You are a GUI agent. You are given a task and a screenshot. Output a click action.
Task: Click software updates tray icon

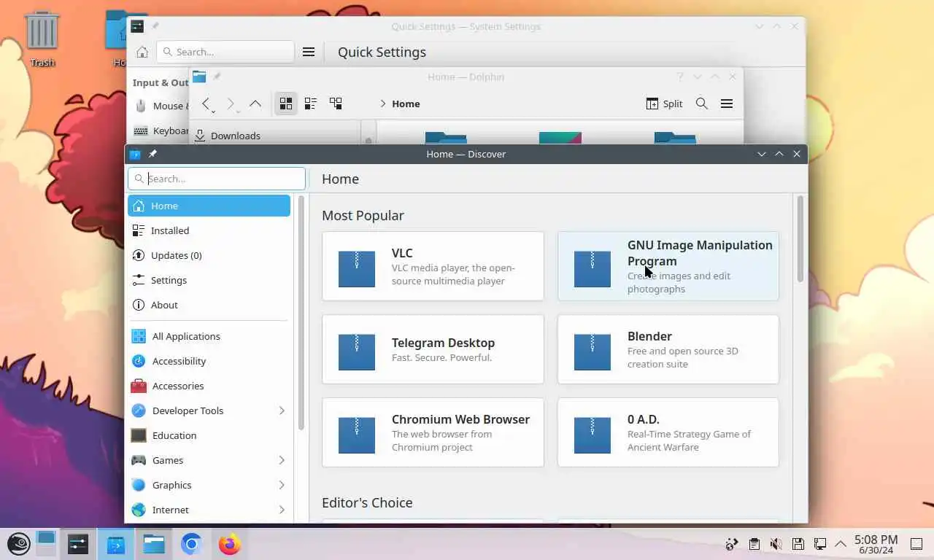[x=732, y=544]
